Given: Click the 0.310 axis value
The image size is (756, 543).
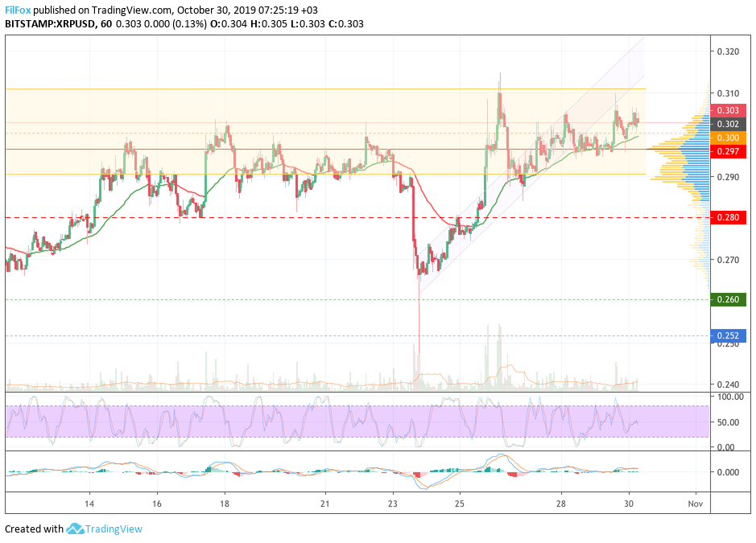Looking at the screenshot, I should (728, 93).
